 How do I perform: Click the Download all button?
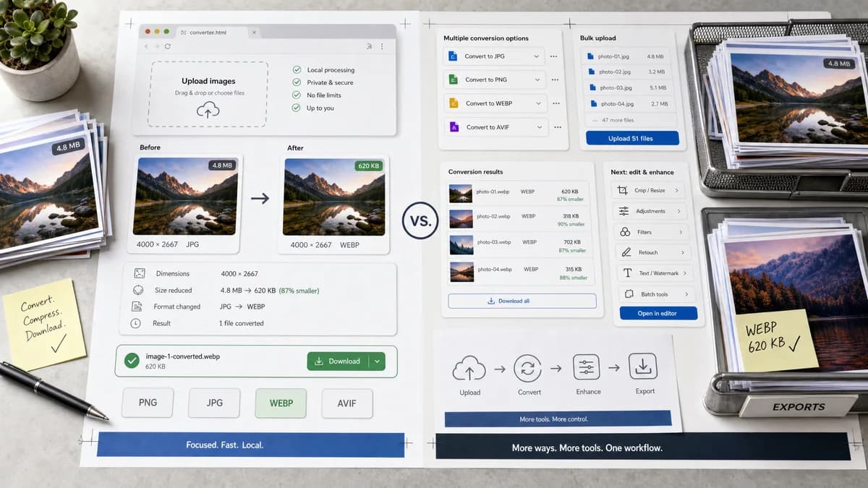[522, 301]
